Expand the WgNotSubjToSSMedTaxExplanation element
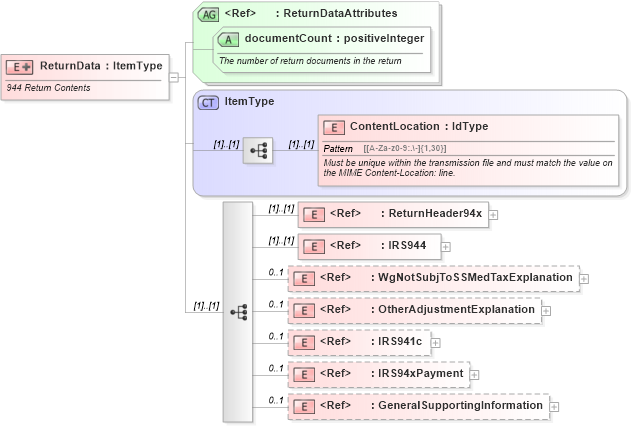This screenshot has height=426, width=631. (x=584, y=279)
